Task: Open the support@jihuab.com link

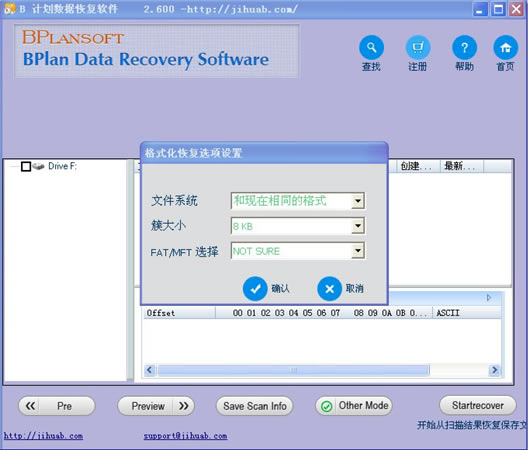Action: pos(186,436)
